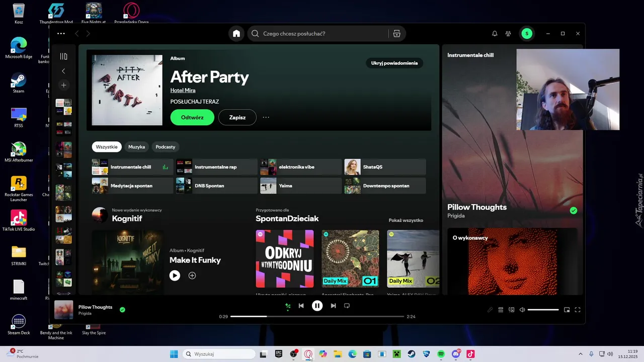
Task: Open the Connect to a device icon
Action: [x=512, y=310]
